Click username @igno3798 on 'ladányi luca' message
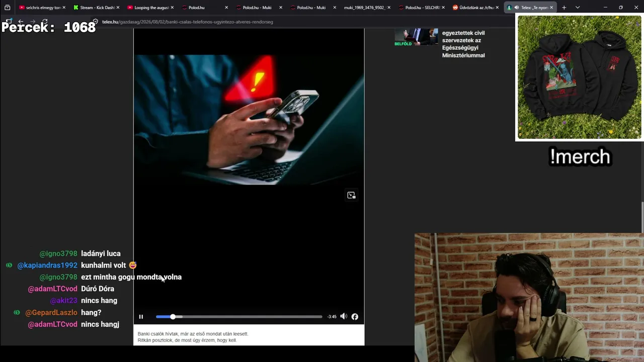The height and width of the screenshot is (362, 644). tap(58, 253)
